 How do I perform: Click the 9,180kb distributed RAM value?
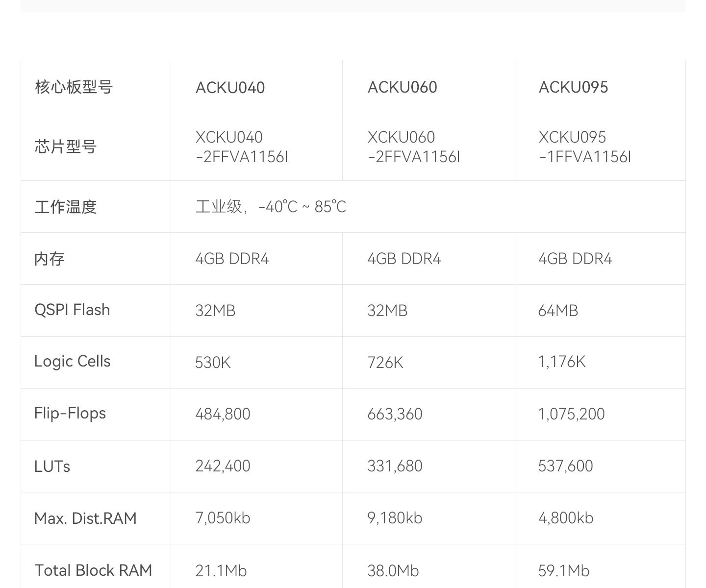coord(395,518)
